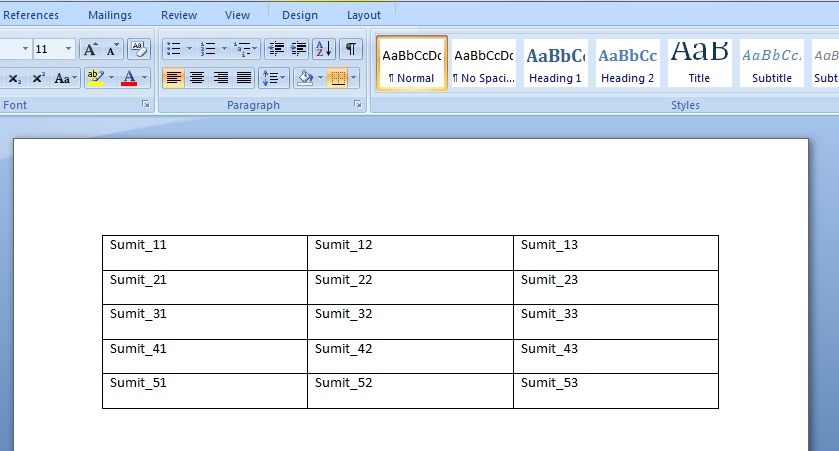The image size is (839, 451).
Task: Click the Grow Font icon
Action: 90,49
